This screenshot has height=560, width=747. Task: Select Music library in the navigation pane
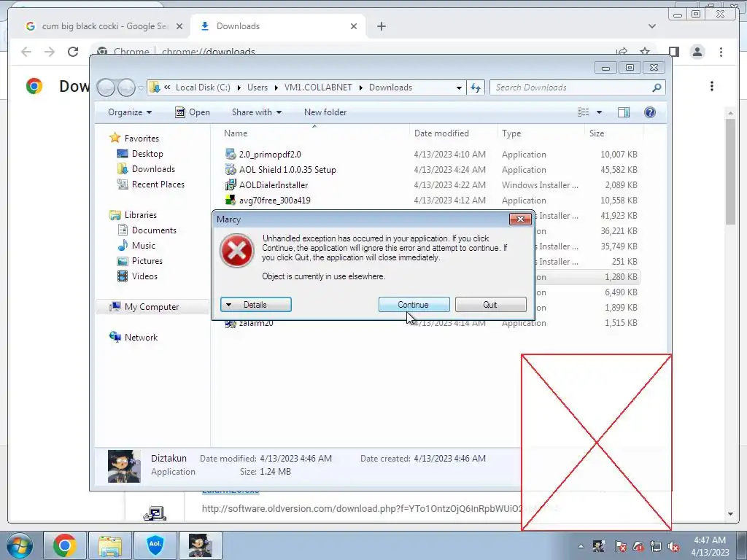(x=144, y=246)
